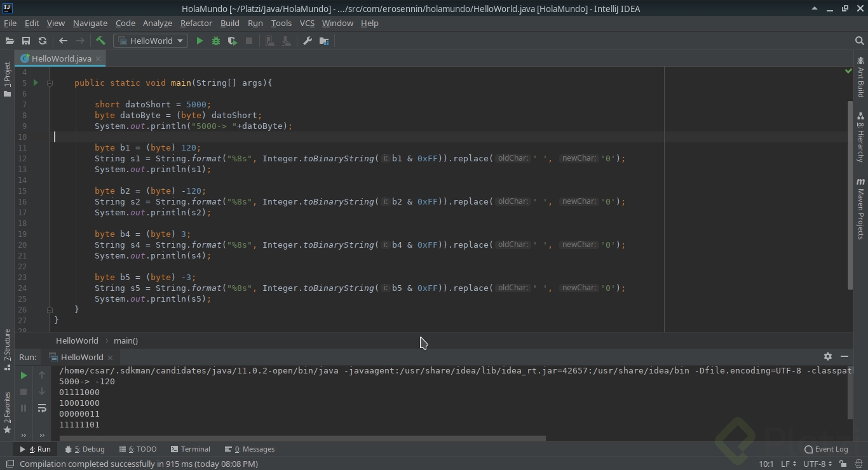Open the Run panel gear settings
Image resolution: width=868 pixels, height=470 pixels.
pyautogui.click(x=827, y=357)
